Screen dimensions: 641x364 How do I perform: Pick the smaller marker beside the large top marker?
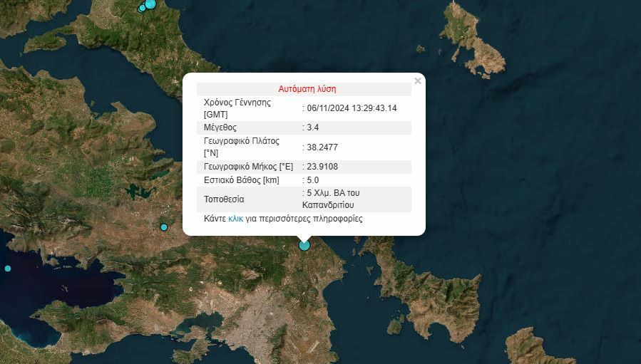pyautogui.click(x=141, y=9)
